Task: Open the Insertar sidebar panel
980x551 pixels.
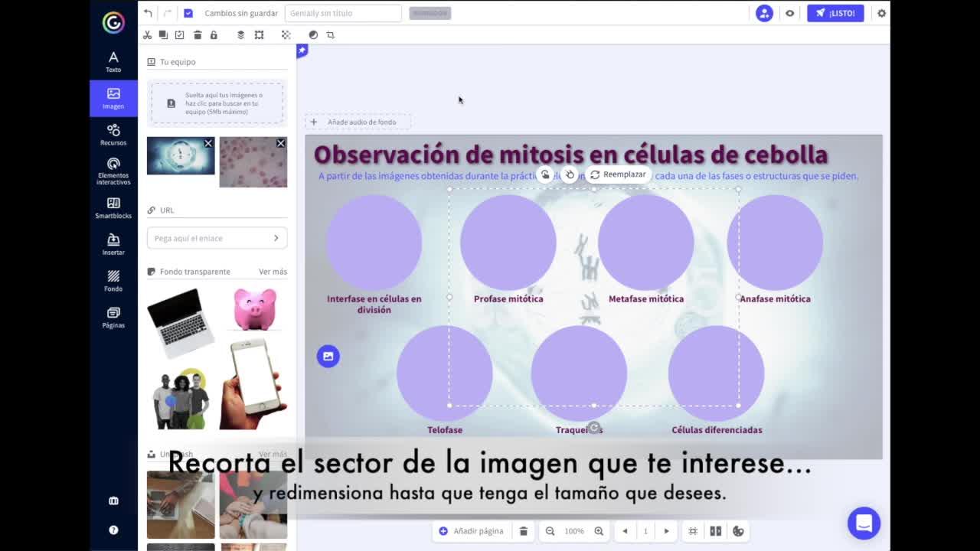Action: point(113,245)
